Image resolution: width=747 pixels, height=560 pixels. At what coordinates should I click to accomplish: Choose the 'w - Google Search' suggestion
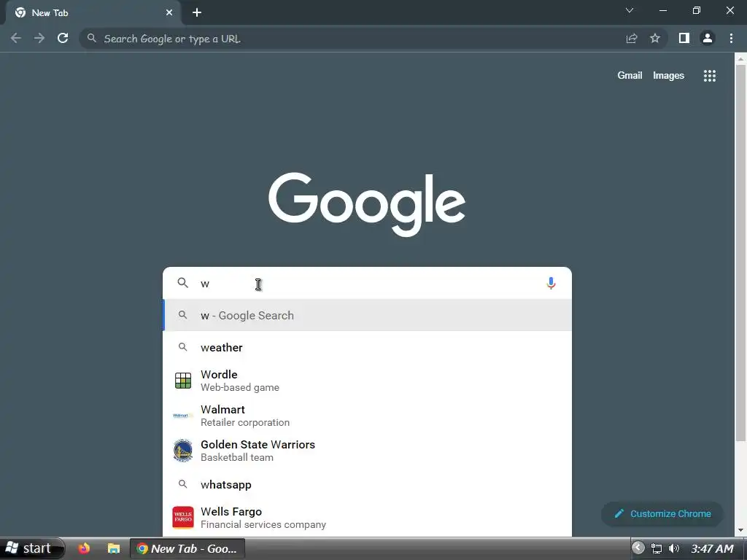(x=368, y=315)
